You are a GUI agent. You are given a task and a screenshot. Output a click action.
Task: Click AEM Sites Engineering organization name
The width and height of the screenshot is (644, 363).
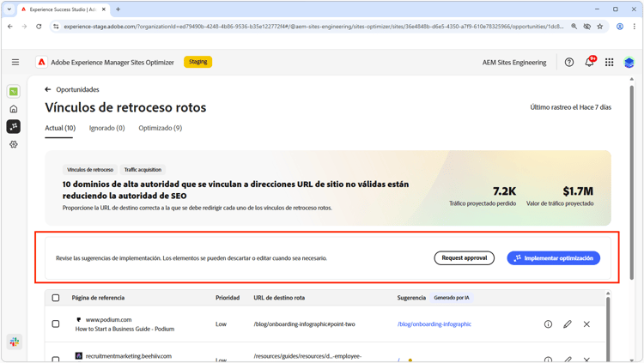[514, 63]
